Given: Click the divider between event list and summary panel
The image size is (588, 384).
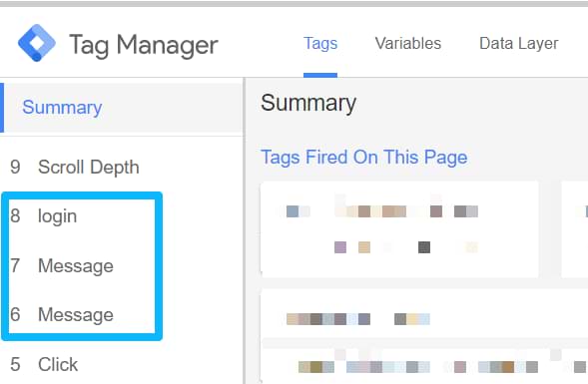Looking at the screenshot, I should tap(245, 230).
